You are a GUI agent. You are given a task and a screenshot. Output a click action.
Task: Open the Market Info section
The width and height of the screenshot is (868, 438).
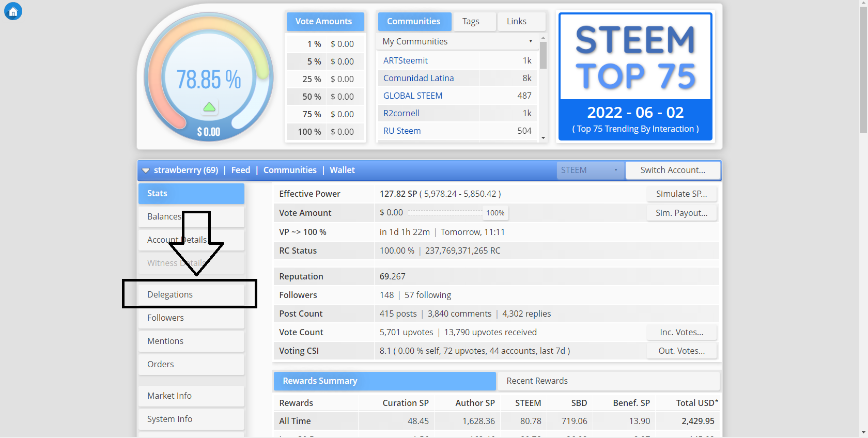[x=191, y=396]
